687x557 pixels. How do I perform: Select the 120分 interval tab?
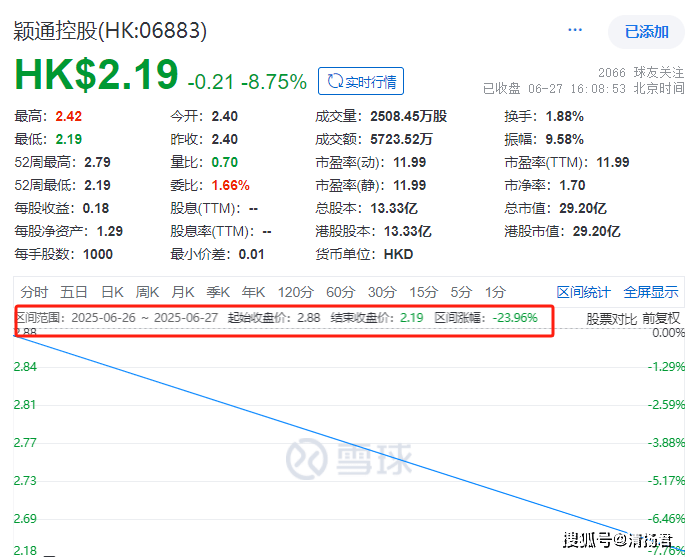coord(296,292)
